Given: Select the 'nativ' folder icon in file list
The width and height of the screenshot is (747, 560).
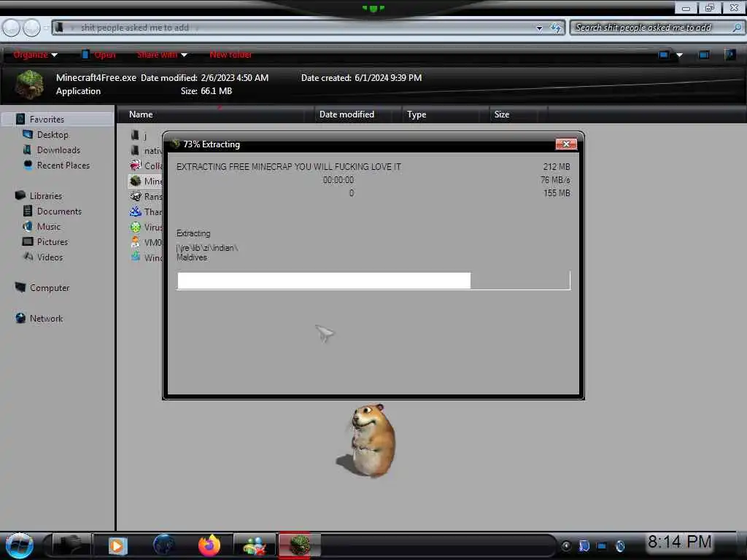Looking at the screenshot, I should [x=135, y=150].
